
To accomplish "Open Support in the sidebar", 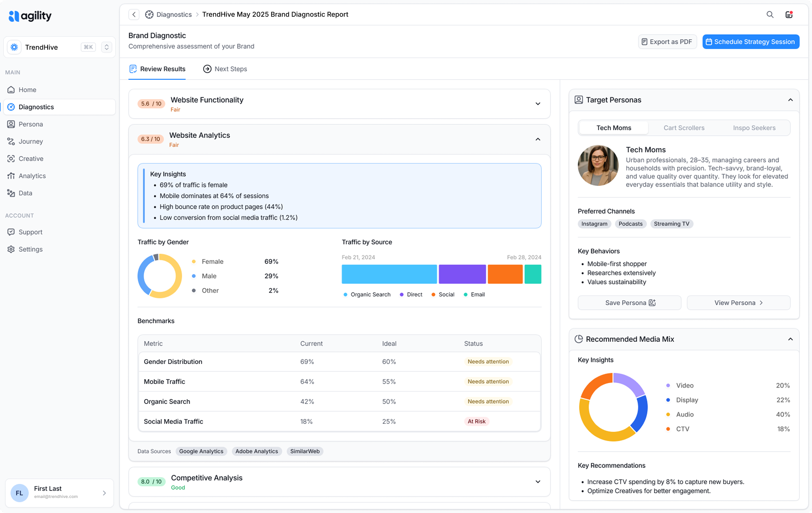I will (x=30, y=232).
